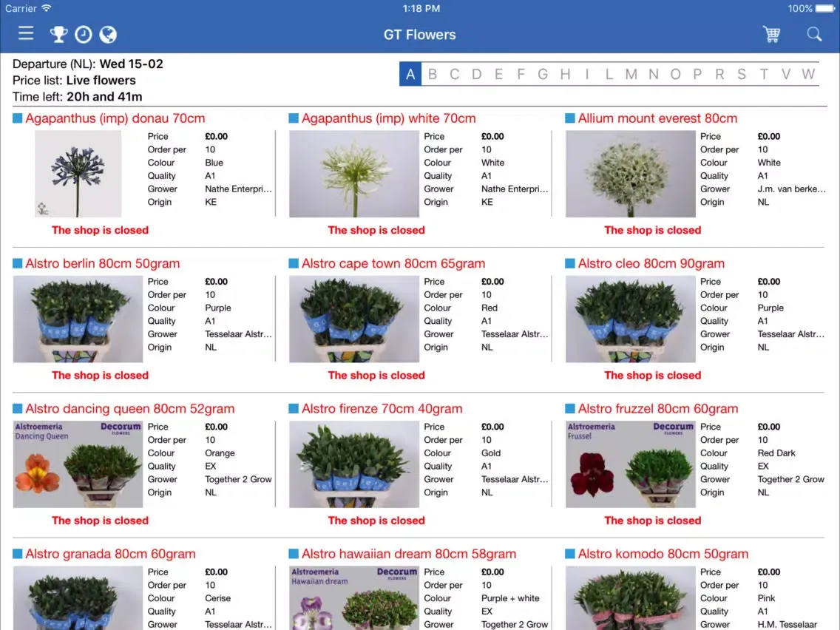The height and width of the screenshot is (630, 840).
Task: View the Alstro firenze bunch photo
Action: pos(354,464)
